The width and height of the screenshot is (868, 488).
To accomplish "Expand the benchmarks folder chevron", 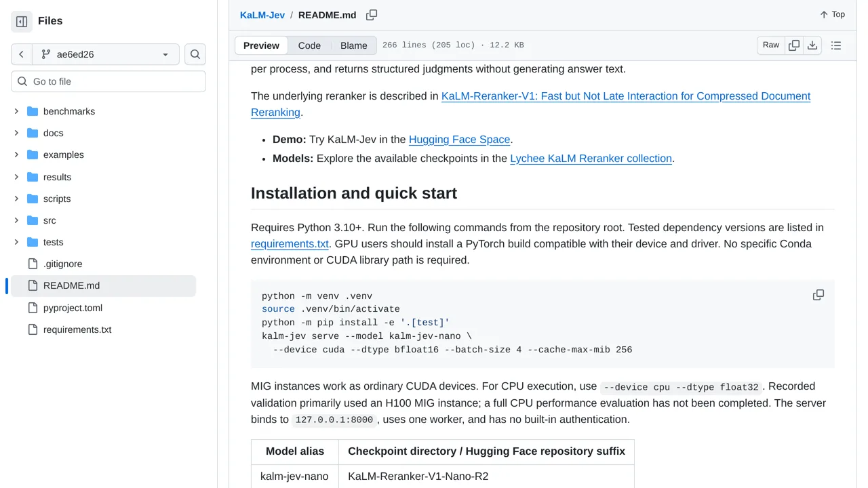I will pos(16,111).
